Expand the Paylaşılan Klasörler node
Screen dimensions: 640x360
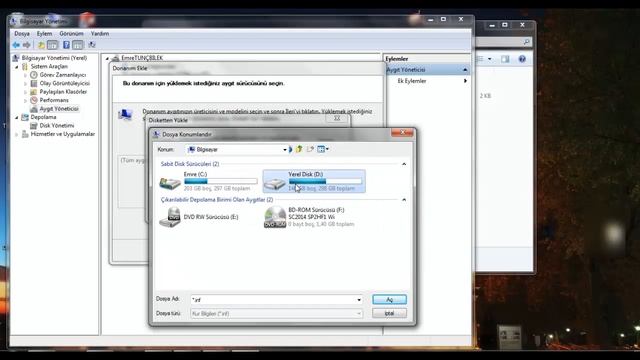25,92
